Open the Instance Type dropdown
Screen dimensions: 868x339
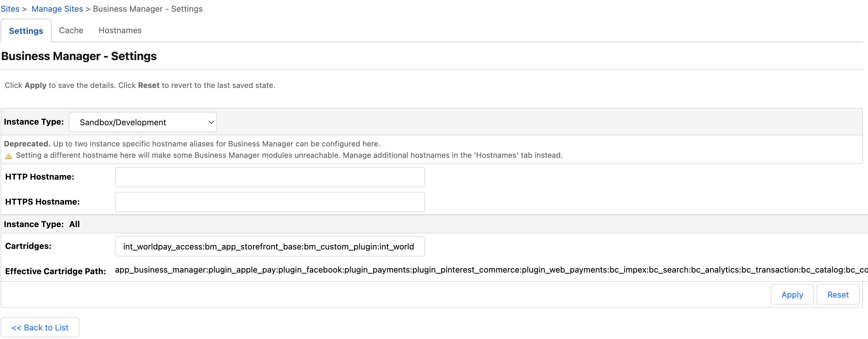click(143, 122)
